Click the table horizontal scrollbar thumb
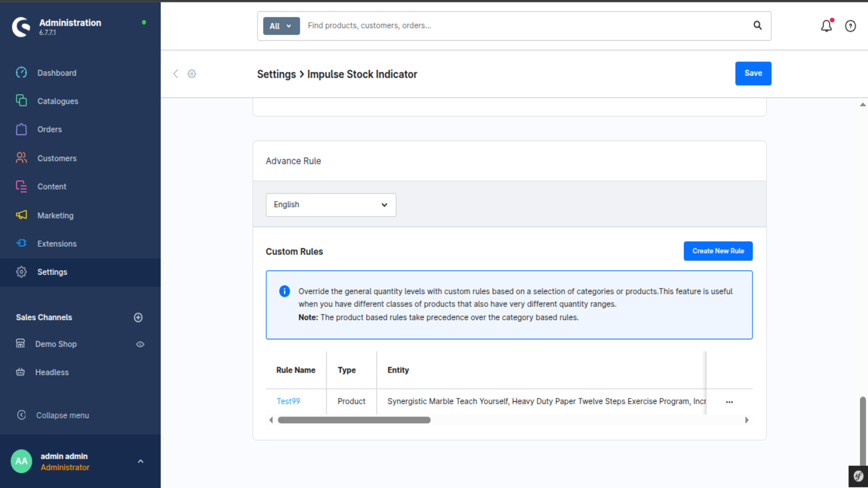The height and width of the screenshot is (488, 868). (354, 420)
